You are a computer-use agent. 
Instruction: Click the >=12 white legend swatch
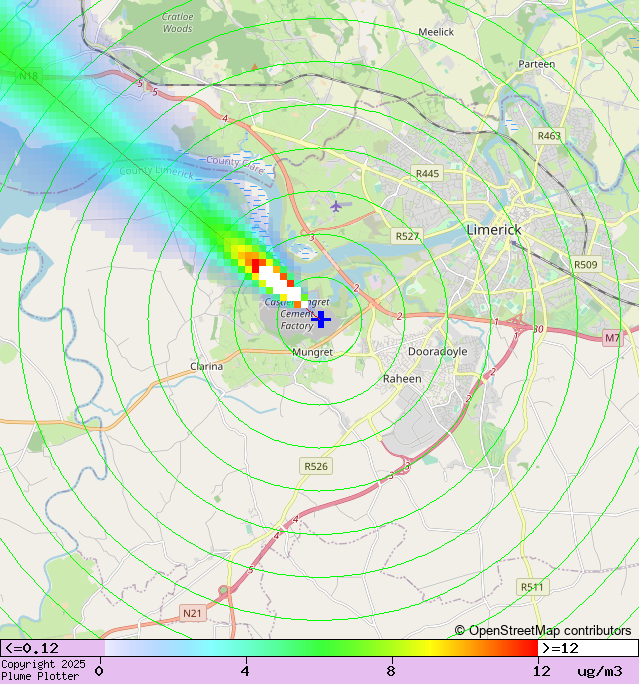pos(588,648)
